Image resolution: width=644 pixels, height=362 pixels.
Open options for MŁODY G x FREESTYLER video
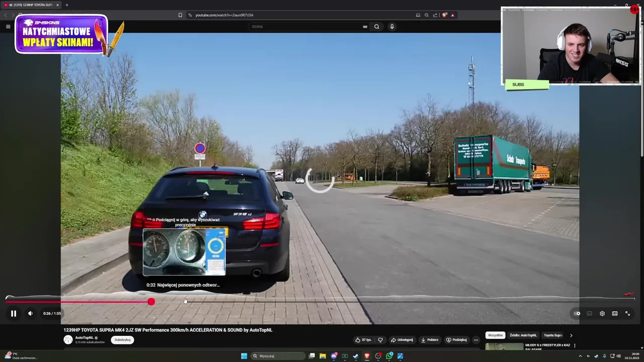(x=575, y=346)
